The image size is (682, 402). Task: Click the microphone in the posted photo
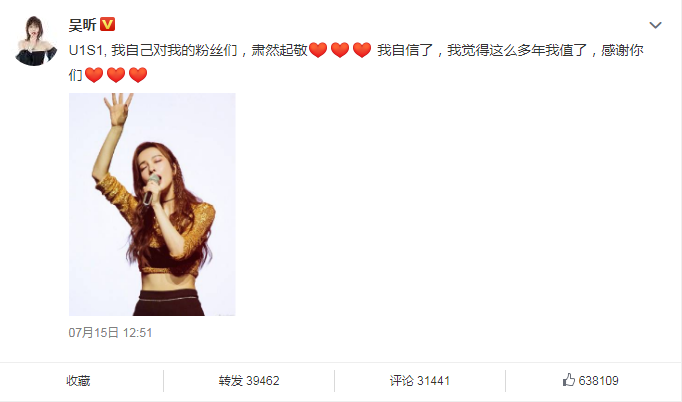[150, 189]
